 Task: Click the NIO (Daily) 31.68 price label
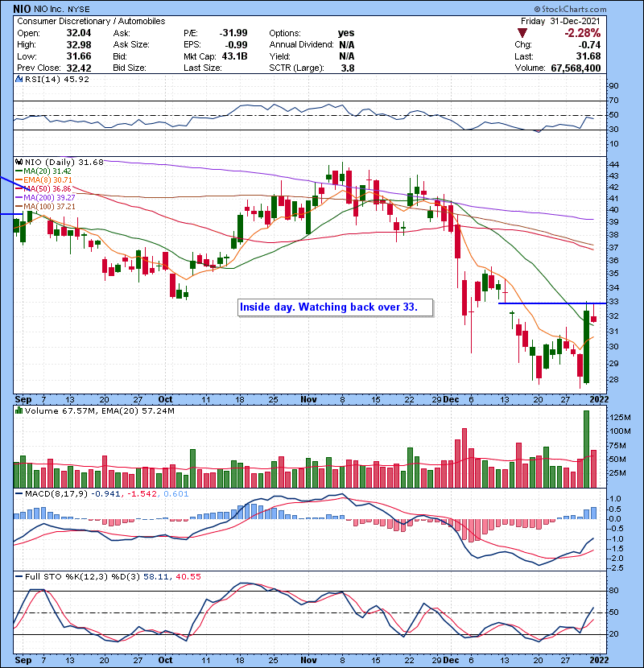pyautogui.click(x=64, y=163)
